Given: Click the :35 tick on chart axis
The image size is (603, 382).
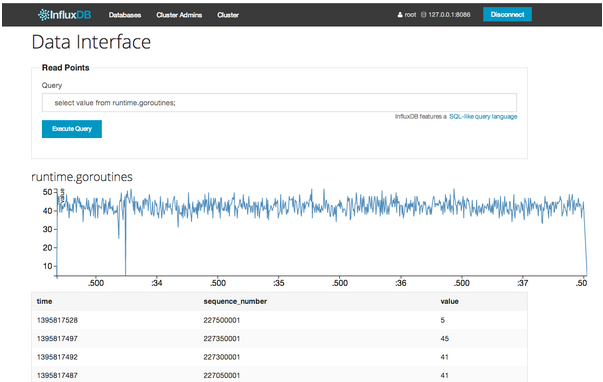Looking at the screenshot, I should 278,283.
